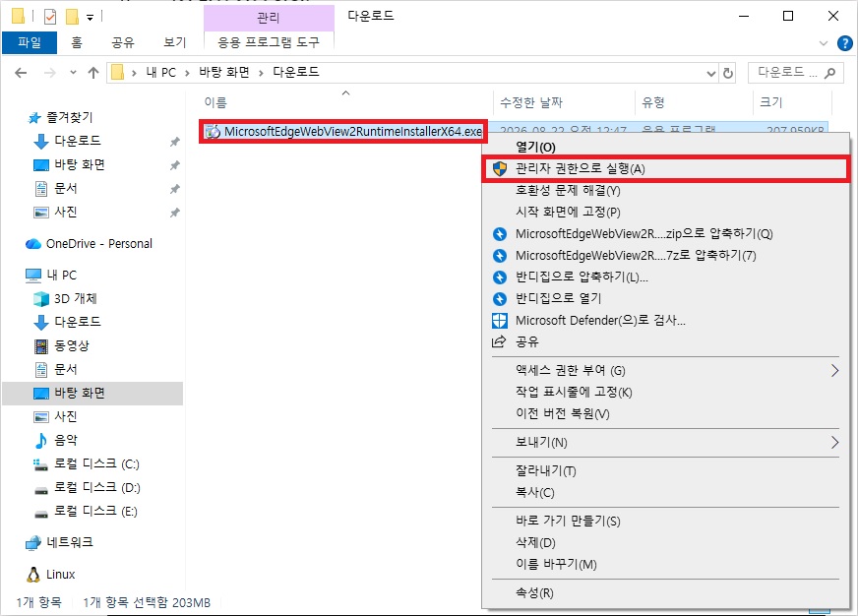Choose zip으로 압축하기(Q) entry

(665, 233)
